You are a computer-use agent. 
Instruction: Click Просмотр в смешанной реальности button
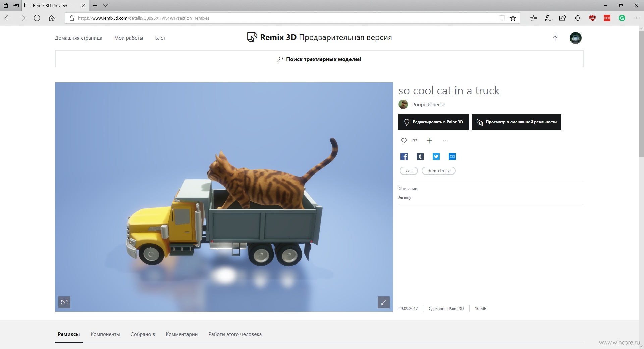click(x=517, y=122)
